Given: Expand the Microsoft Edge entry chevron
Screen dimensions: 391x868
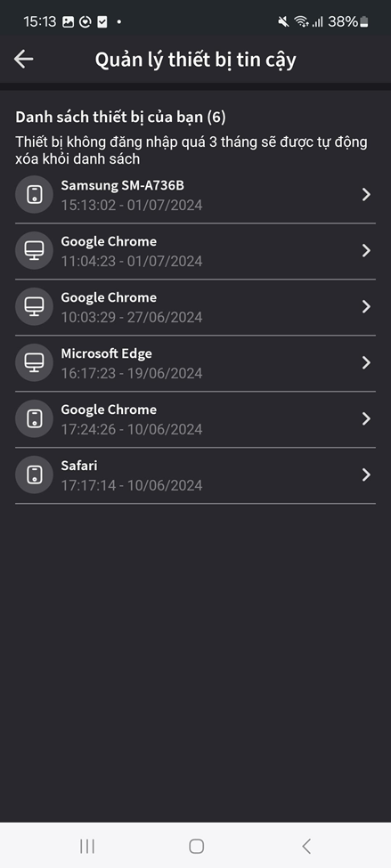Looking at the screenshot, I should [365, 362].
